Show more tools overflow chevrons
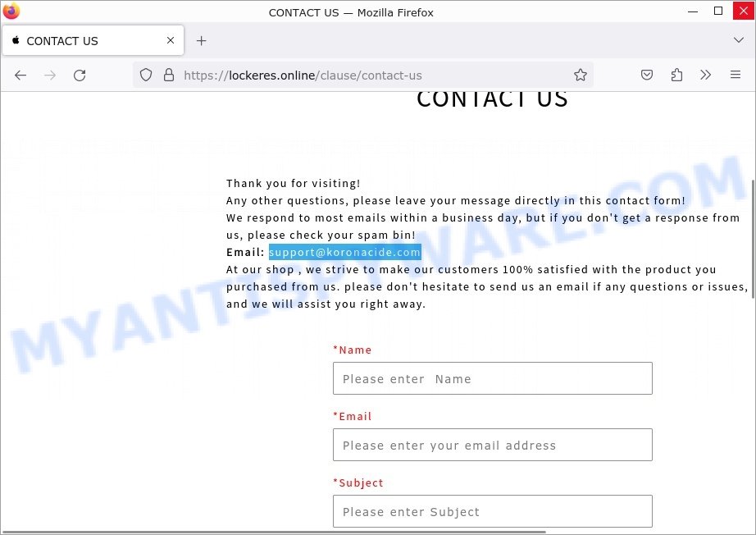Image resolution: width=756 pixels, height=535 pixels. 706,75
